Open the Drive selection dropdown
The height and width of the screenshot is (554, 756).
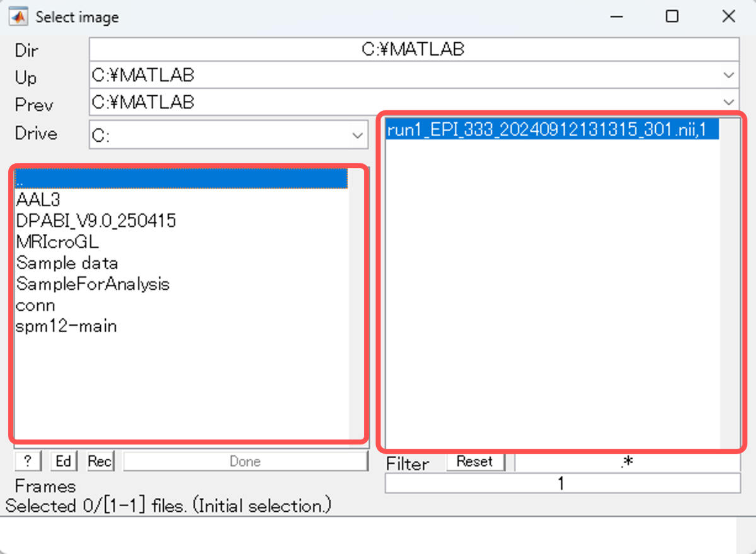tap(357, 136)
